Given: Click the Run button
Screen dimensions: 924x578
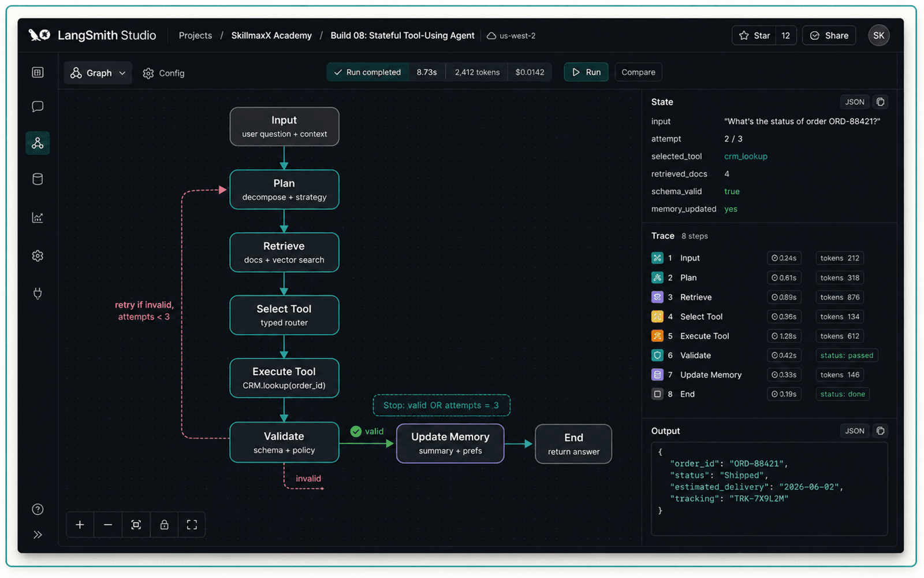Looking at the screenshot, I should 586,72.
